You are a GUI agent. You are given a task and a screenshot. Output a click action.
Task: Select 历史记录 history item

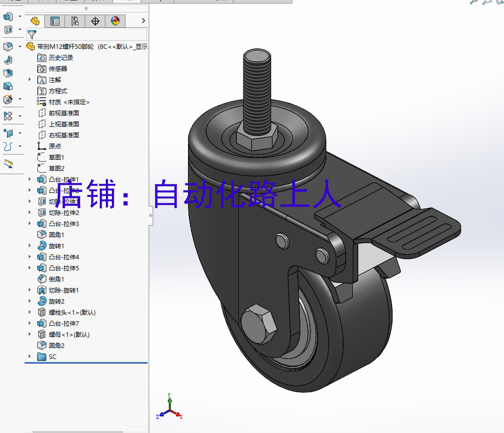point(61,58)
